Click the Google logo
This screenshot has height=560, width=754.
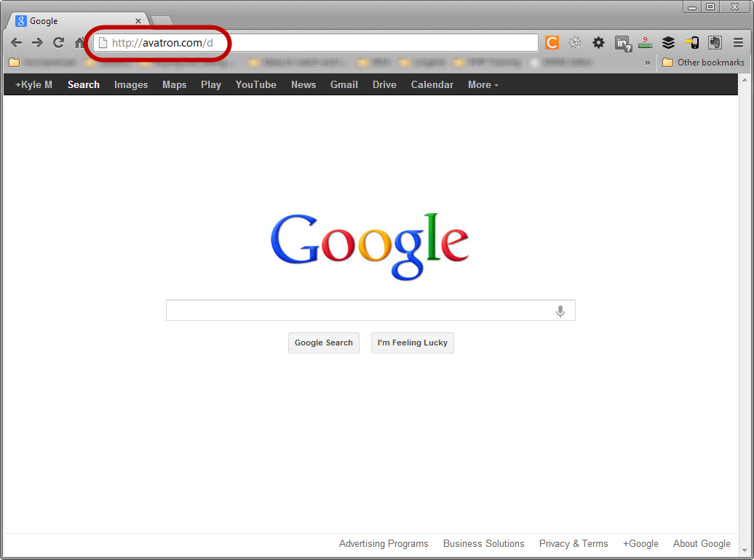point(369,246)
